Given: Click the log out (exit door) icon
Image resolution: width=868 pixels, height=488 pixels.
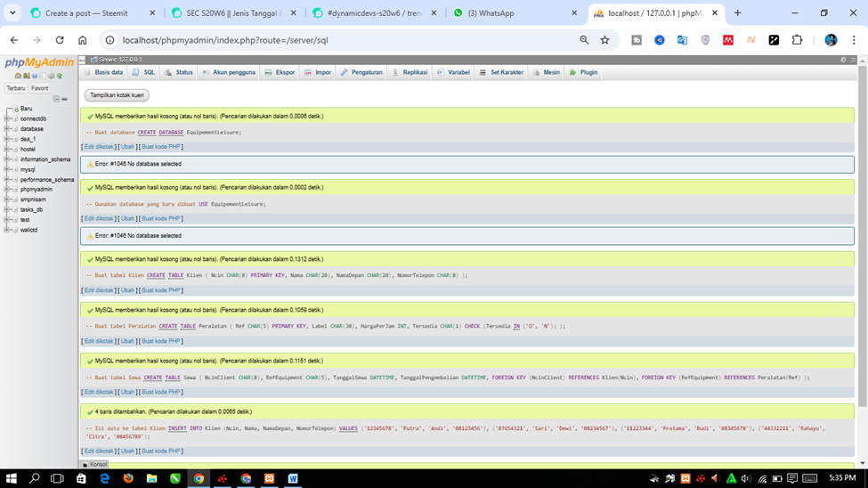Looking at the screenshot, I should tap(27, 76).
